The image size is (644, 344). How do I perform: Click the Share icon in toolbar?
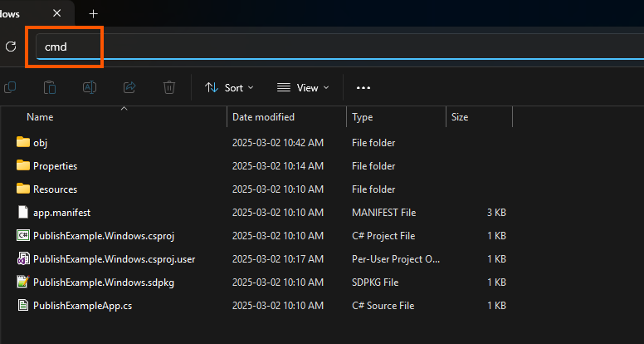(129, 87)
